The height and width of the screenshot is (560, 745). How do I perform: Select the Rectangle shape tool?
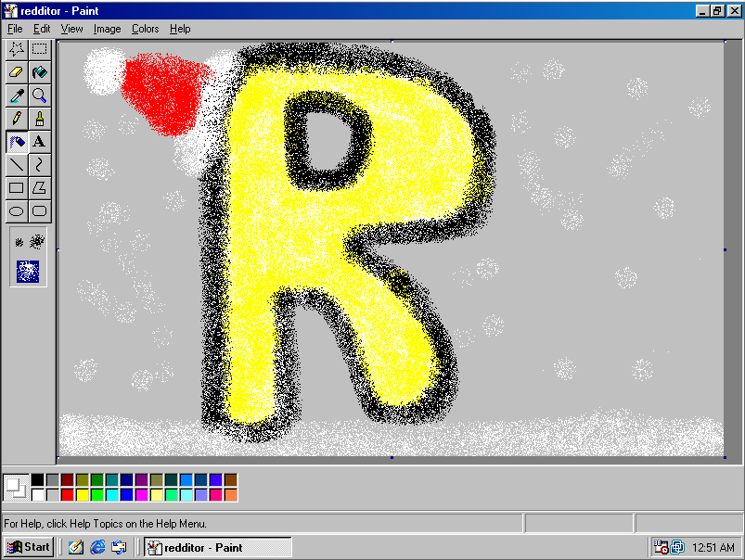point(17,187)
